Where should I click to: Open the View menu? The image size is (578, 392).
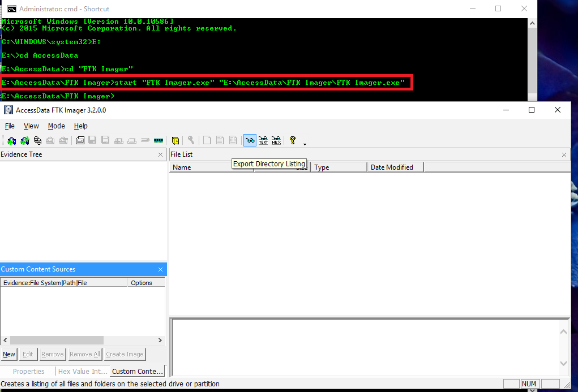31,126
